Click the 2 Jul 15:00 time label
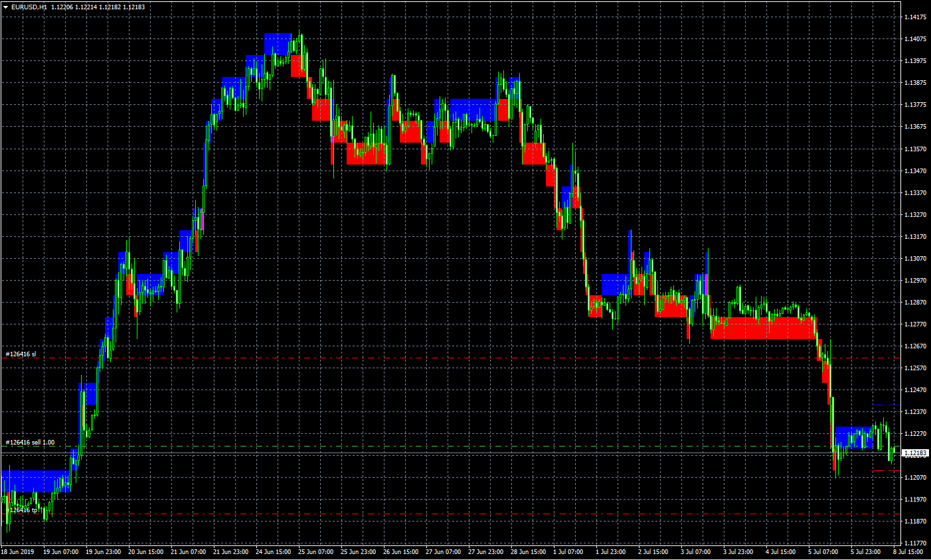Image resolution: width=931 pixels, height=560 pixels. tap(653, 552)
